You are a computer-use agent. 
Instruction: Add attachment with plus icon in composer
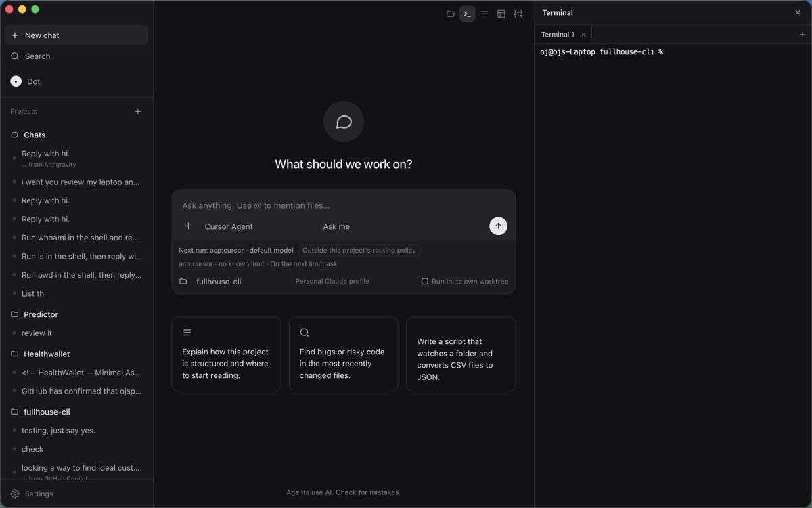tap(188, 226)
